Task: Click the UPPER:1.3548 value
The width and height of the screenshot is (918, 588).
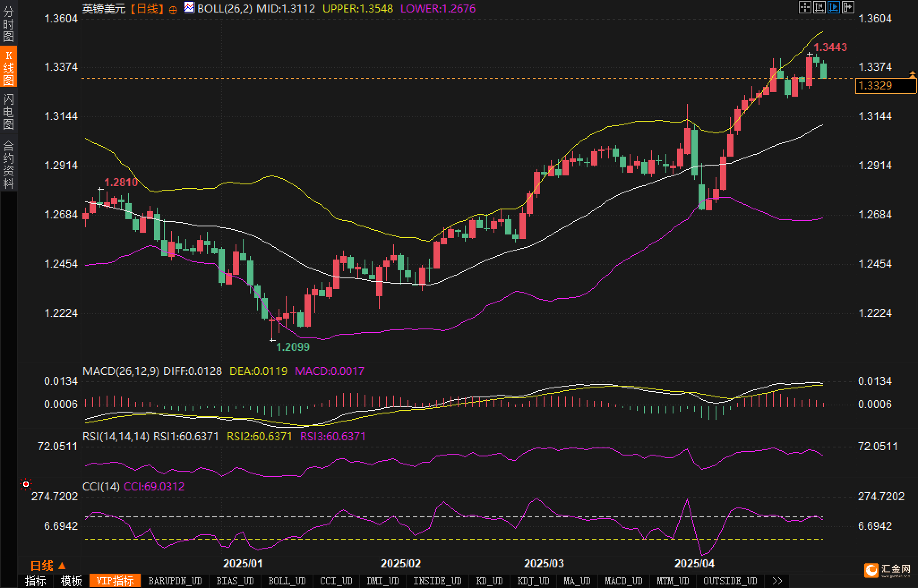Action: pos(358,9)
